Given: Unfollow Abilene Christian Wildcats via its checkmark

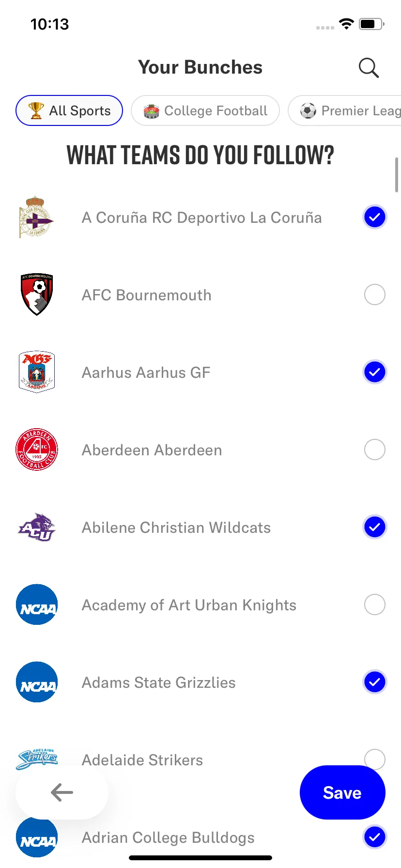Looking at the screenshot, I should [x=375, y=527].
